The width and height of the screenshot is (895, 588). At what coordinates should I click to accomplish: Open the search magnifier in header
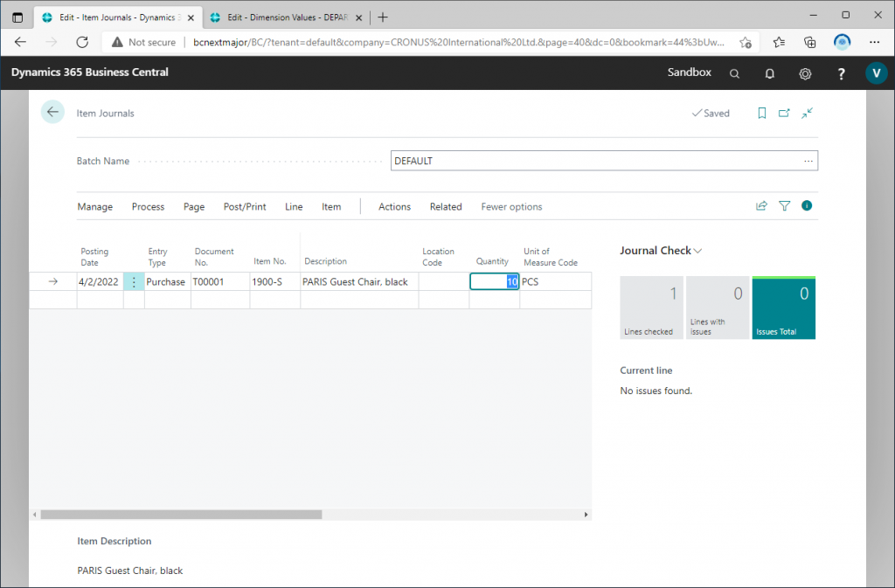pyautogui.click(x=735, y=73)
